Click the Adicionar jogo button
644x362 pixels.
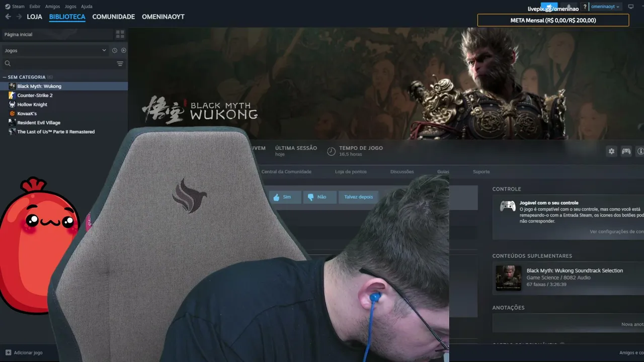[24, 353]
